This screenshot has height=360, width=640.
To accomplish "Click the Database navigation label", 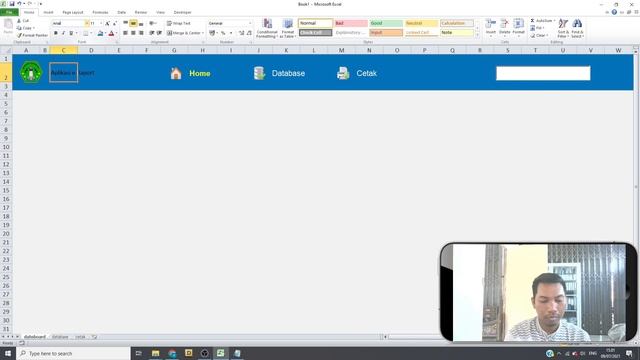I will coord(288,73).
